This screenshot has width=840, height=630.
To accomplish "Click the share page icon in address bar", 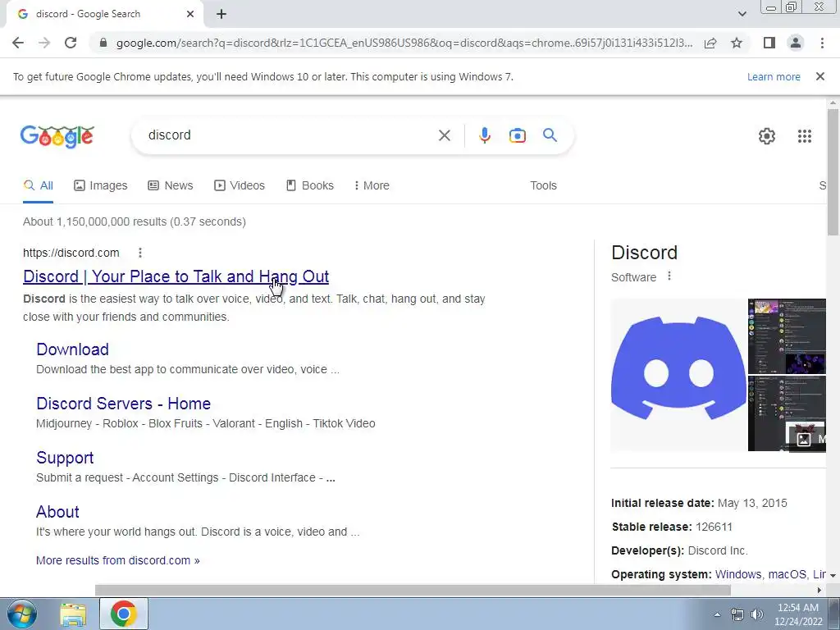I will click(710, 43).
